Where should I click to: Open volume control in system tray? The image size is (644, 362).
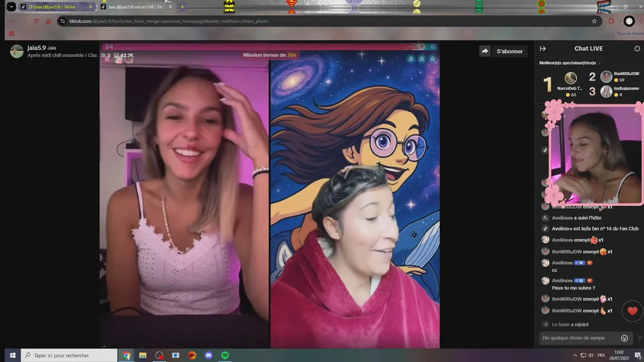tap(591, 355)
